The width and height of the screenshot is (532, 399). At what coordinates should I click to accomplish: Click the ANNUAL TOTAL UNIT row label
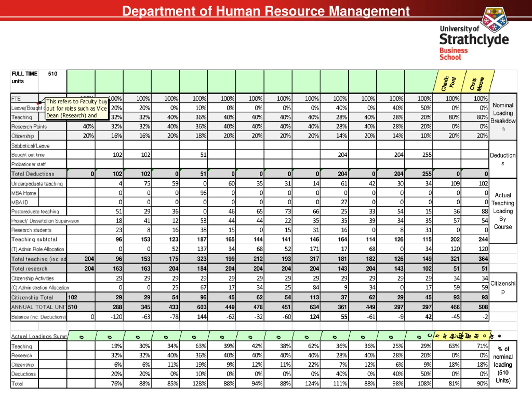tap(38, 307)
